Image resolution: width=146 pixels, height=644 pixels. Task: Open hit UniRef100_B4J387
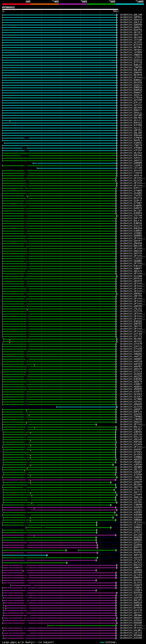click(131, 211)
